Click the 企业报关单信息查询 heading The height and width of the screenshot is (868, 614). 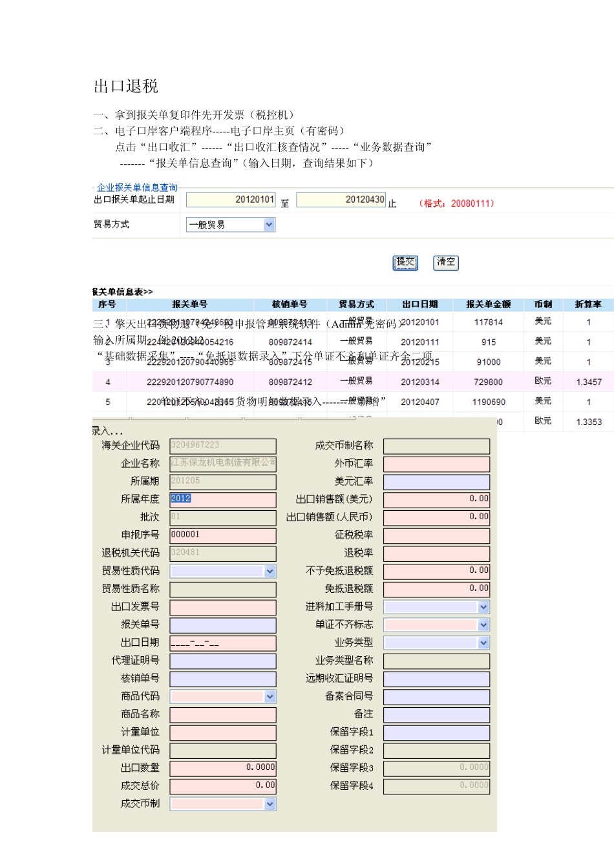[x=137, y=187]
